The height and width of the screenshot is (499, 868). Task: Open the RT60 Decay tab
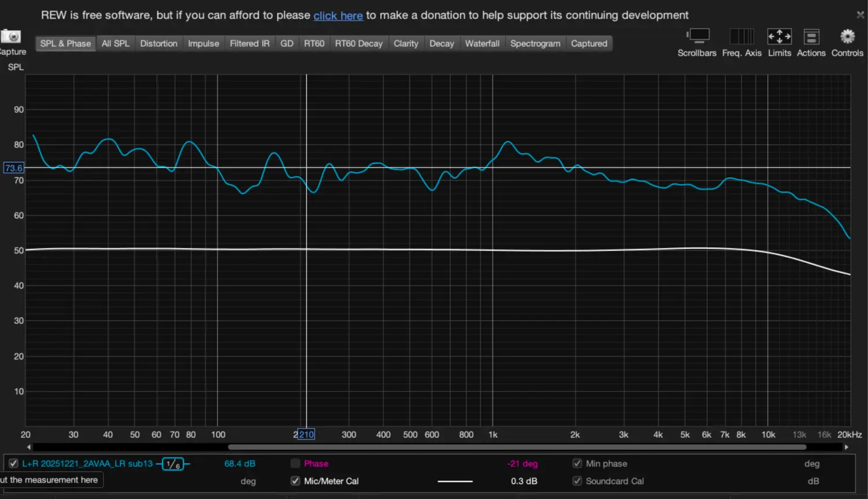point(358,43)
